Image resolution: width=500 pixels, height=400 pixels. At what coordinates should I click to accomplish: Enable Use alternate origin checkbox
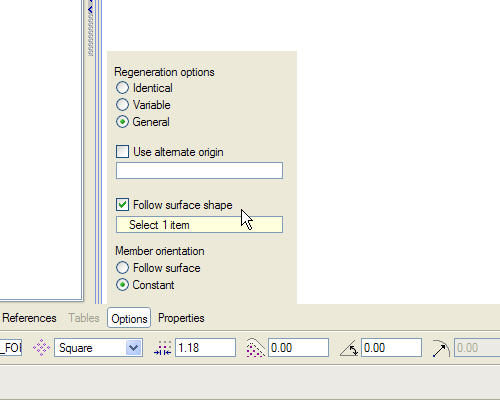pyautogui.click(x=122, y=151)
